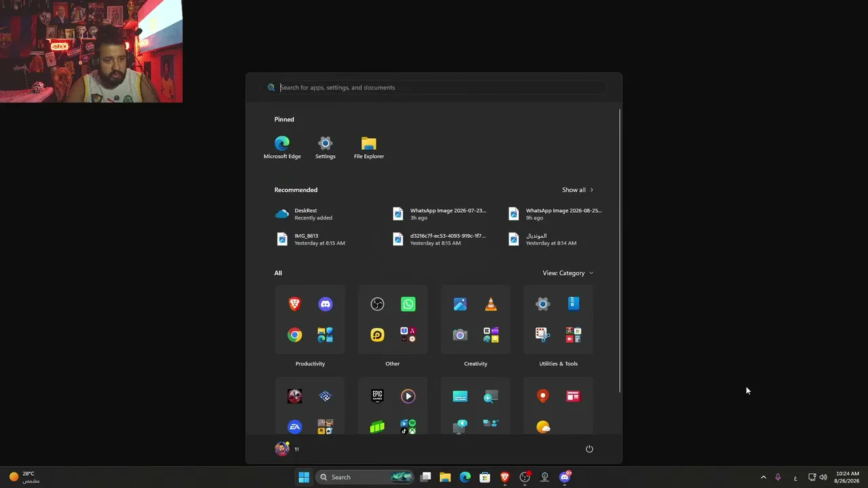The image size is (868, 488).
Task: Open the blue zip archiver icon
Action: 574,304
